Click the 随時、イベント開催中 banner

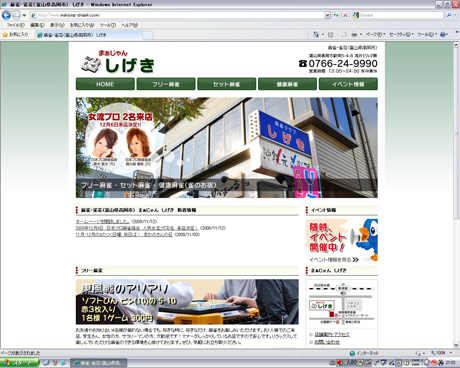342,241
